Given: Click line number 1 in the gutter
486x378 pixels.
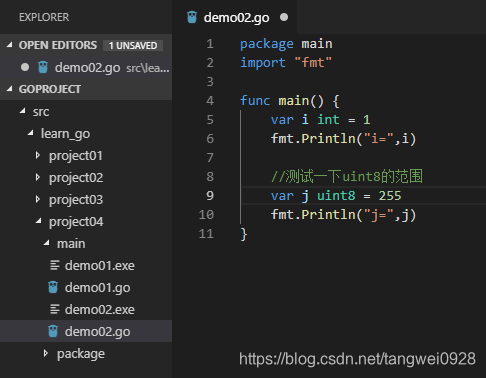Looking at the screenshot, I should pos(210,44).
